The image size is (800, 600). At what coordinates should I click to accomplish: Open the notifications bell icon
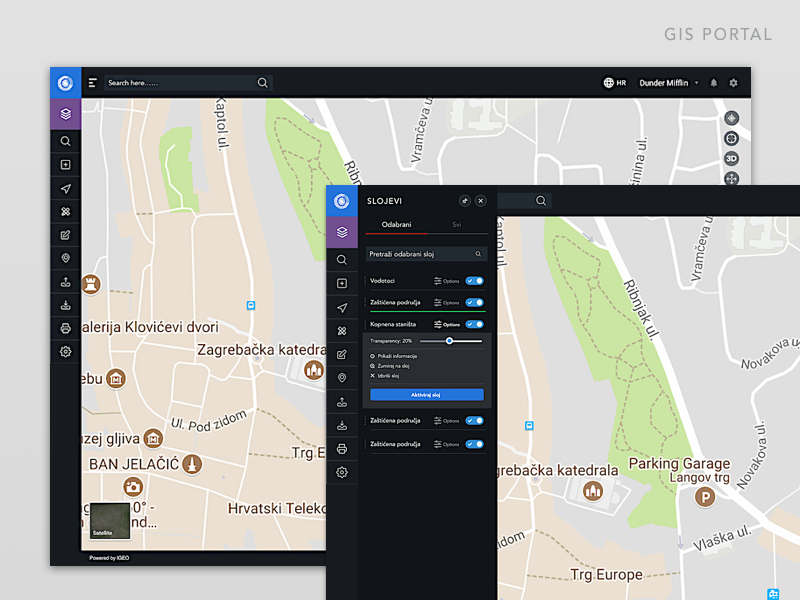coord(713,83)
